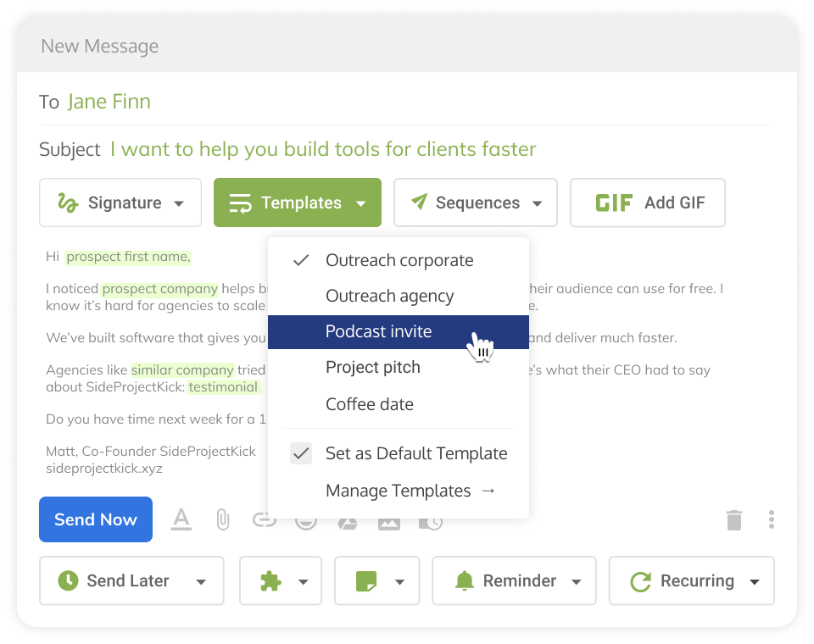Expand the Recurring dropdown arrow
Viewport: 814px width, 644px height.
755,580
